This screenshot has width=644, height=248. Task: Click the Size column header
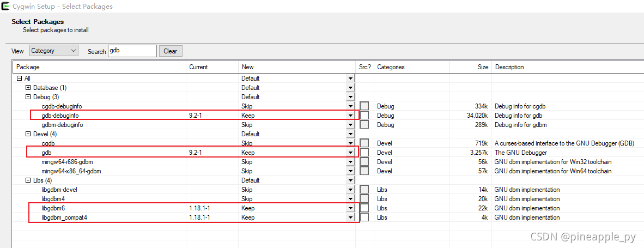pyautogui.click(x=470, y=67)
